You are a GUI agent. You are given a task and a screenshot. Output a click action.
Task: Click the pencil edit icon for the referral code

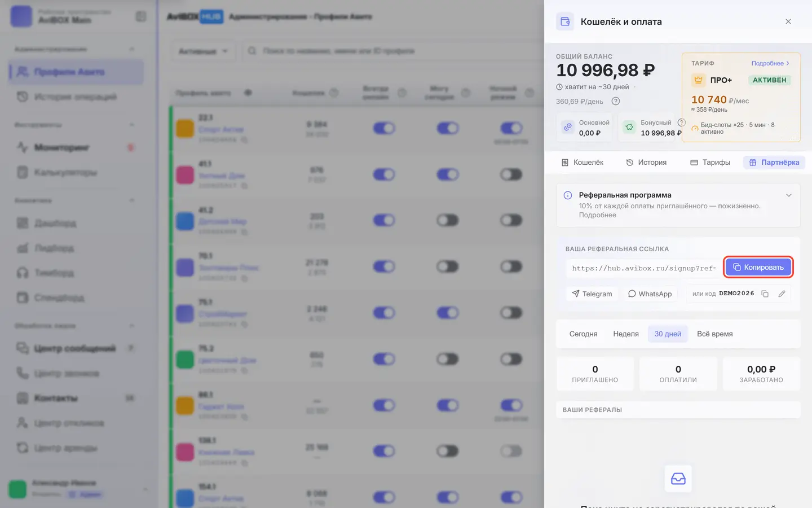pos(782,294)
